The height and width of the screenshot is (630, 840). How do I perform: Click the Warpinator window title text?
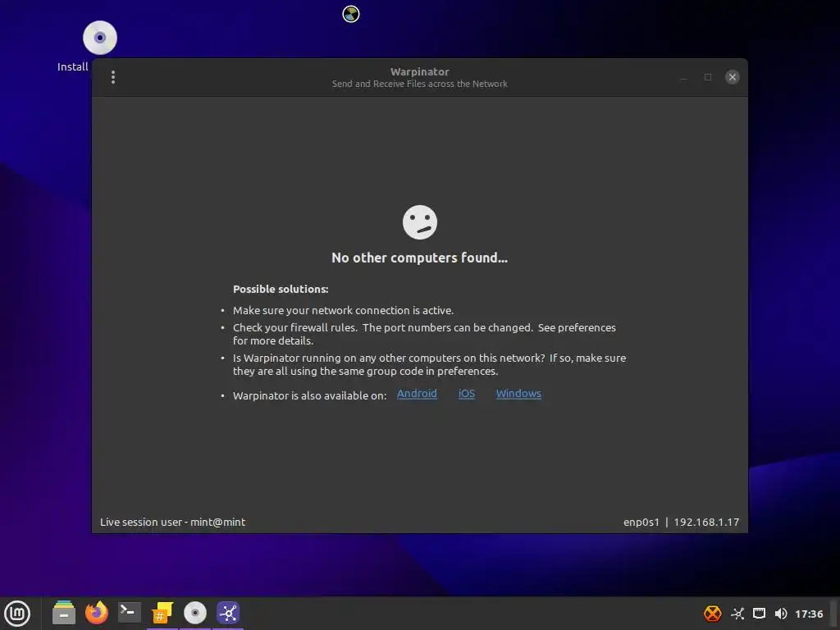419,72
